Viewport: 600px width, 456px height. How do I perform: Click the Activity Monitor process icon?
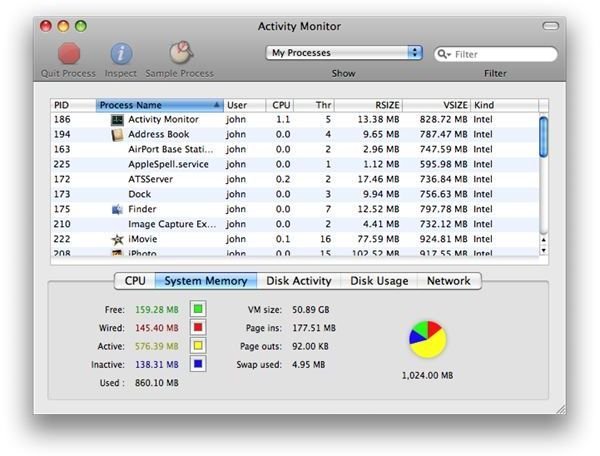click(x=117, y=120)
